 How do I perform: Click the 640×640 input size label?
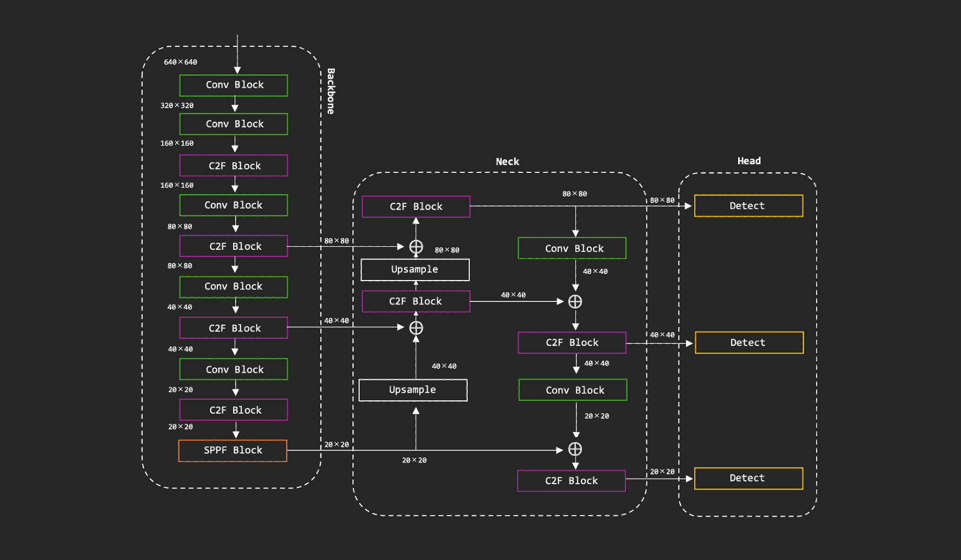(x=180, y=62)
